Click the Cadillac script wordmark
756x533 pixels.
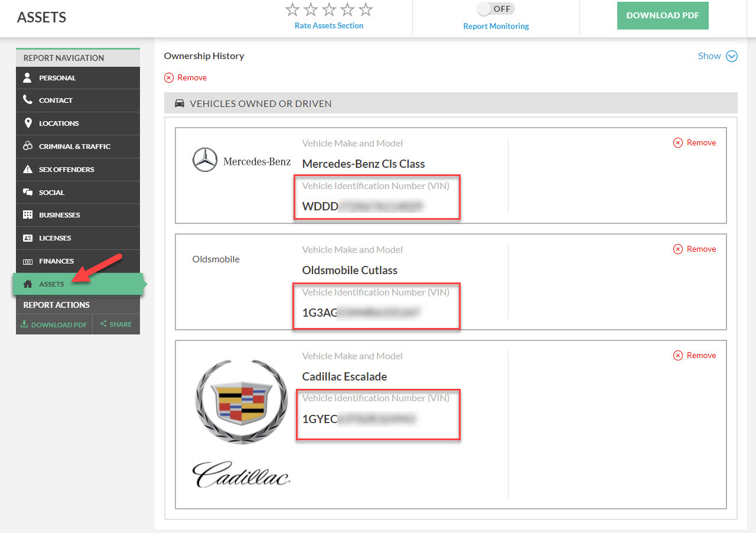coord(242,474)
